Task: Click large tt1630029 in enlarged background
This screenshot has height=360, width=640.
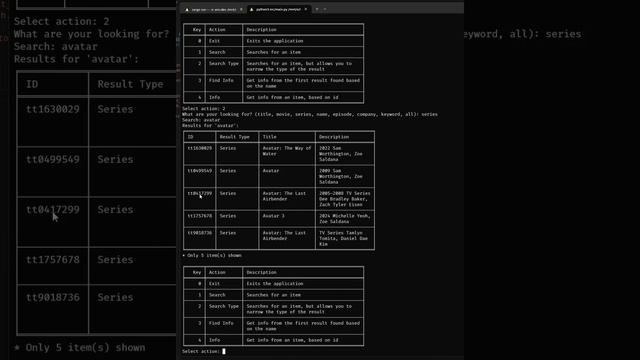Action: pyautogui.click(x=53, y=109)
